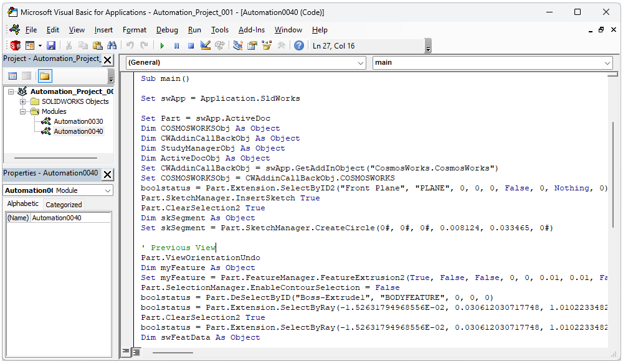This screenshot has width=623, height=364.
Task: Click the Cut scissors icon
Action: (x=69, y=45)
